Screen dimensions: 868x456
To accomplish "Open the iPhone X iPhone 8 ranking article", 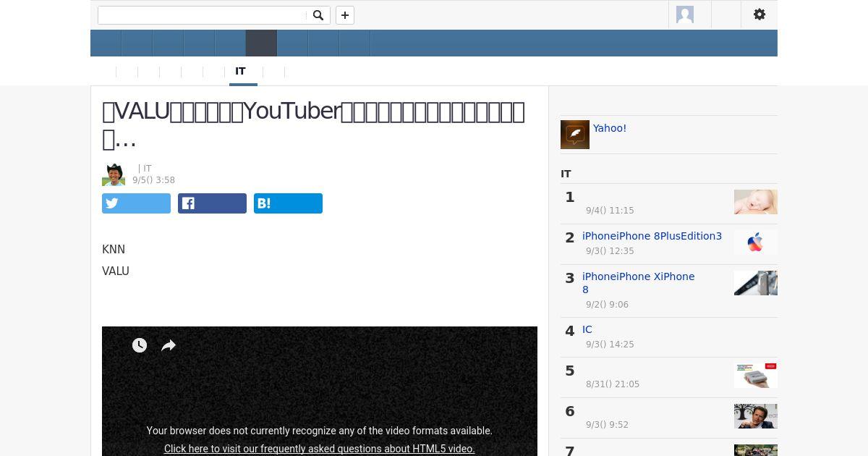I will coord(638,283).
